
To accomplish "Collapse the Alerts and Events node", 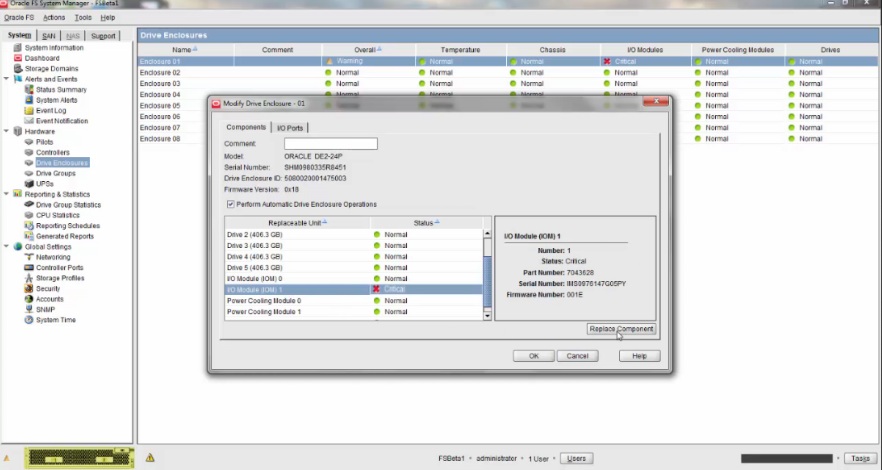I will (x=7, y=79).
